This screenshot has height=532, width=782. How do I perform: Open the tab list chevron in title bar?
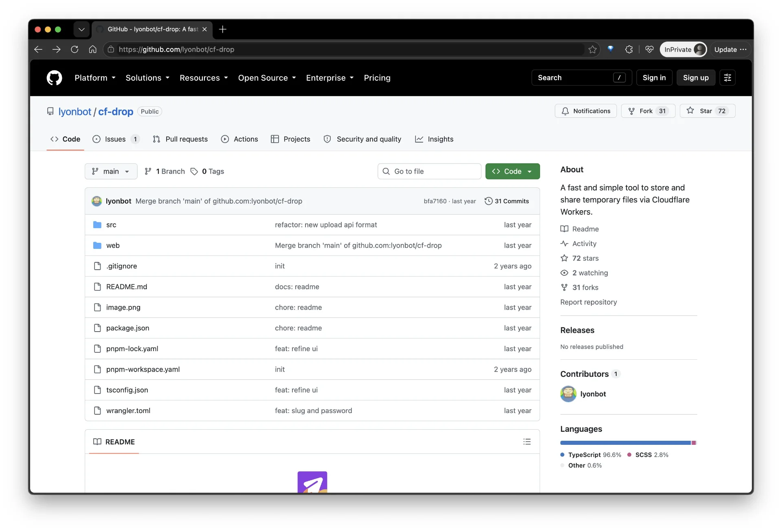(81, 29)
